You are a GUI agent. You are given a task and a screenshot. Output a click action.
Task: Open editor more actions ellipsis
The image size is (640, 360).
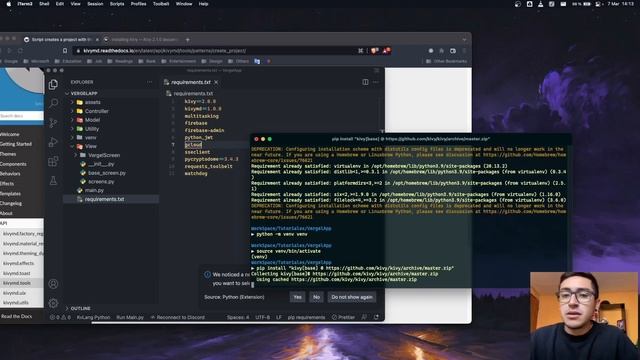(376, 82)
